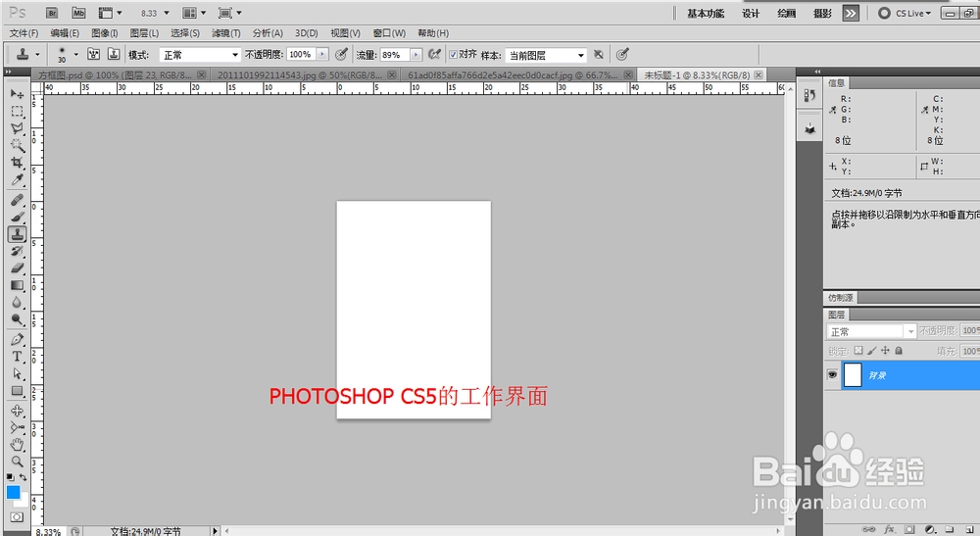Open the arrange documents dropdown
The width and height of the screenshot is (980, 536).
(194, 13)
